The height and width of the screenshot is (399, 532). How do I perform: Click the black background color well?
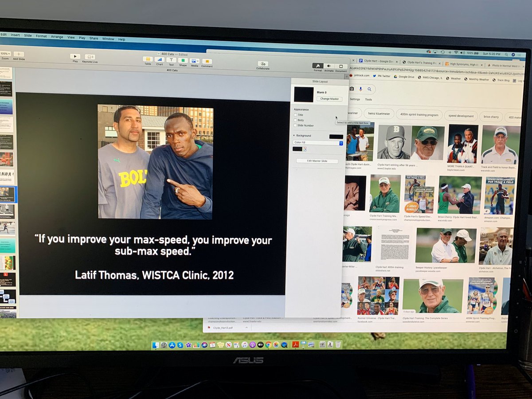coord(336,137)
